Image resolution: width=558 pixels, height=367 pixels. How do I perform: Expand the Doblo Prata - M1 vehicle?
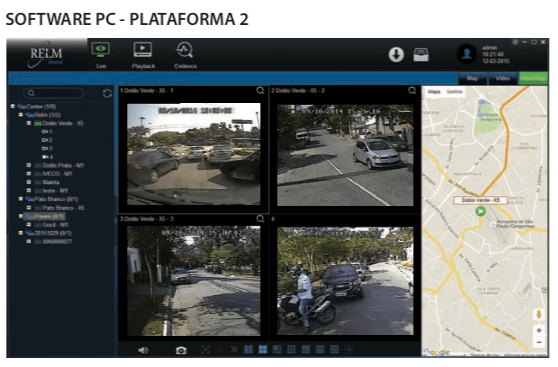click(x=28, y=165)
